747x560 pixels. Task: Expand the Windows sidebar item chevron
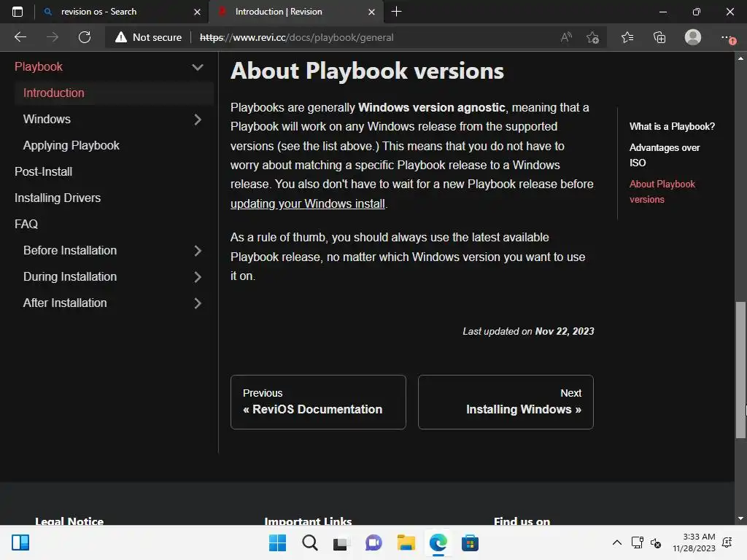tap(197, 120)
